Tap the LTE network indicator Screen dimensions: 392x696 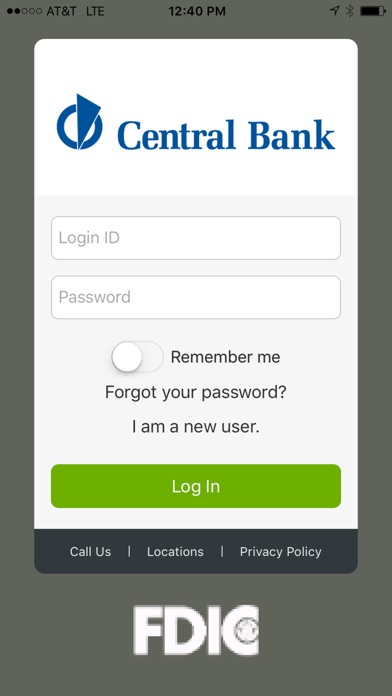95,11
